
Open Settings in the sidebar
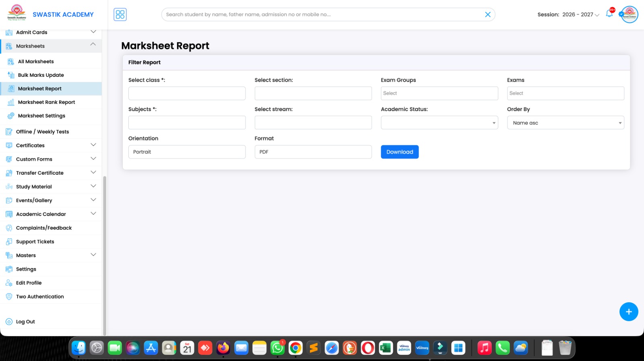pyautogui.click(x=51, y=269)
